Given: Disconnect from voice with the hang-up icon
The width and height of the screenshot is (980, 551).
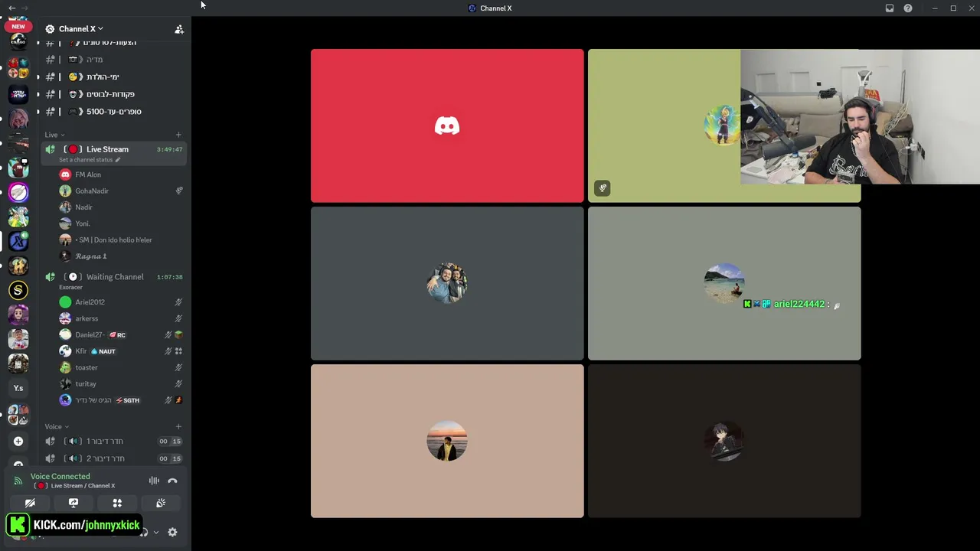Looking at the screenshot, I should pos(172,481).
